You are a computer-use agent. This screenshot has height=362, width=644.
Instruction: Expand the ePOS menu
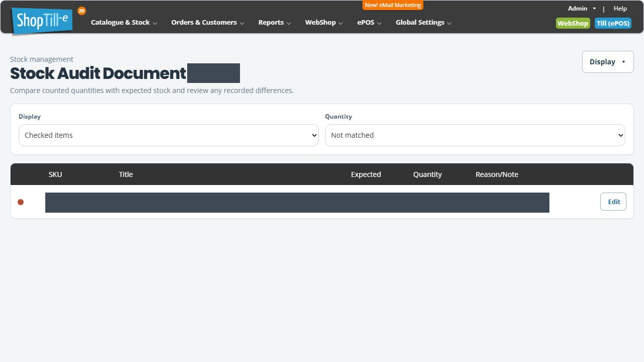click(x=369, y=23)
